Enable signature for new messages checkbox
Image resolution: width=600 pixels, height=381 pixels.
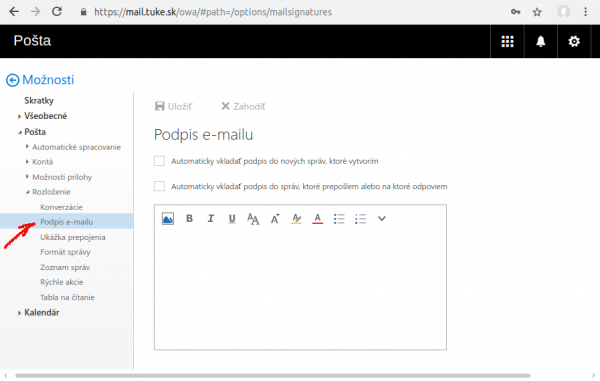(x=159, y=161)
